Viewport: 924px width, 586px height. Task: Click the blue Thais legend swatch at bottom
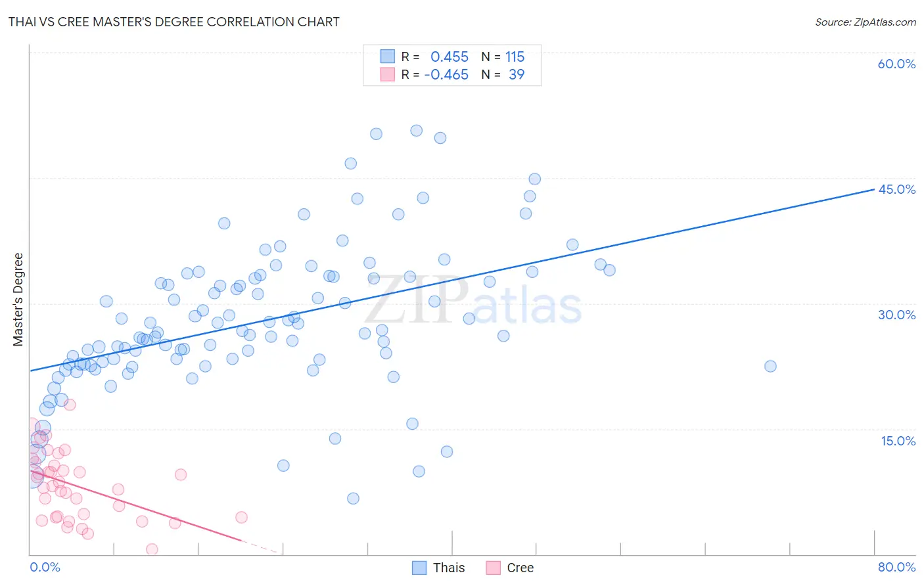[x=419, y=568]
